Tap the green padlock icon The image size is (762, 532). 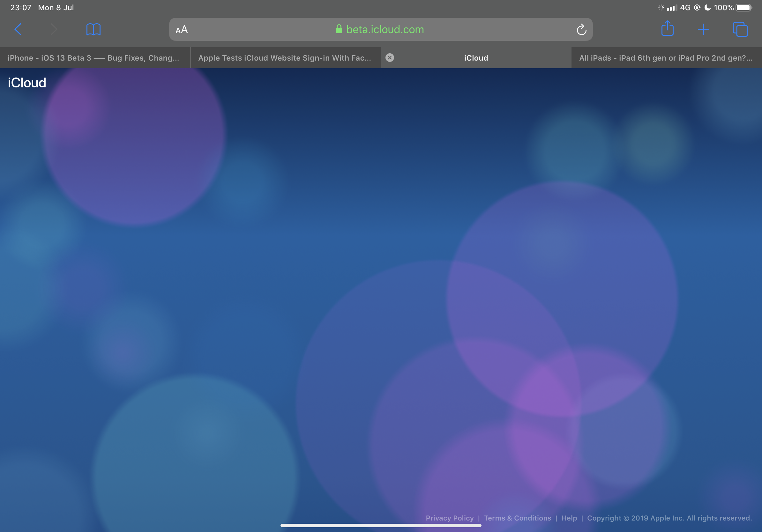(x=339, y=29)
